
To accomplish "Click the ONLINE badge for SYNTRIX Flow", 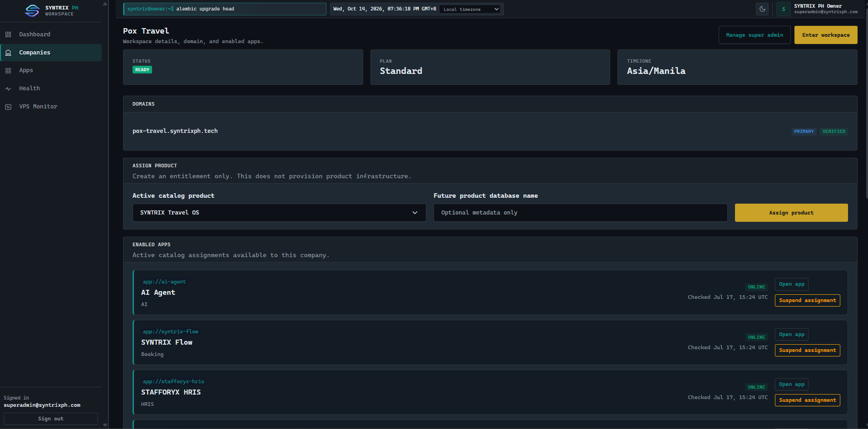I will [x=756, y=337].
